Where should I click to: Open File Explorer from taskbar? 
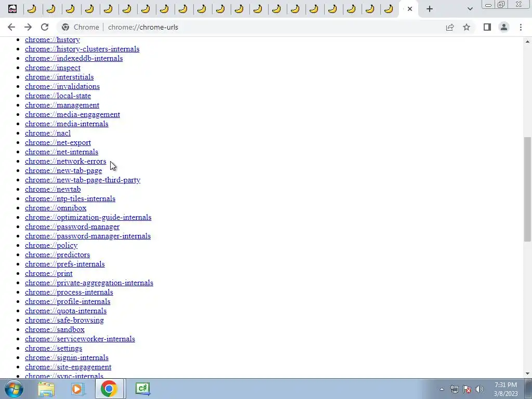click(46, 389)
